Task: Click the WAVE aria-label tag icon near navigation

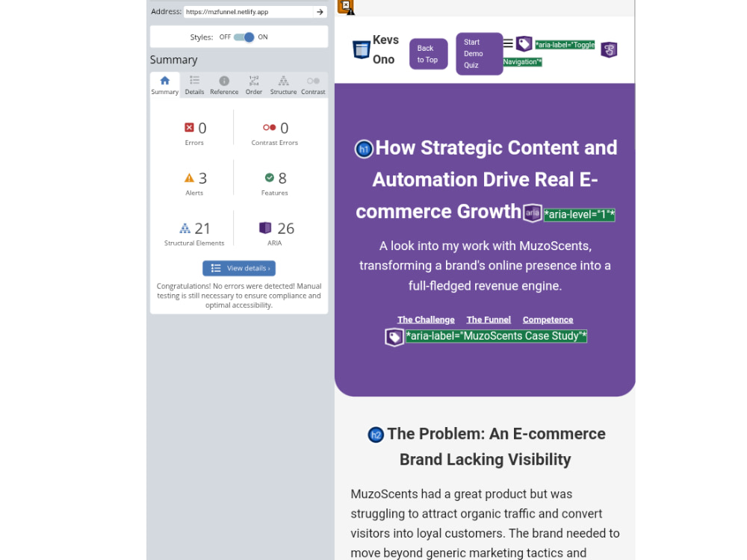Action: click(x=524, y=44)
